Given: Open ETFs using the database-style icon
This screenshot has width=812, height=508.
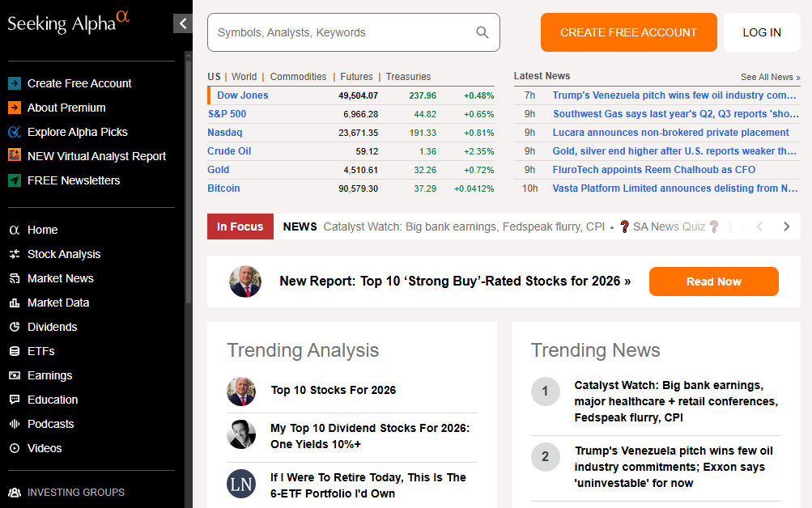Looking at the screenshot, I should (14, 351).
